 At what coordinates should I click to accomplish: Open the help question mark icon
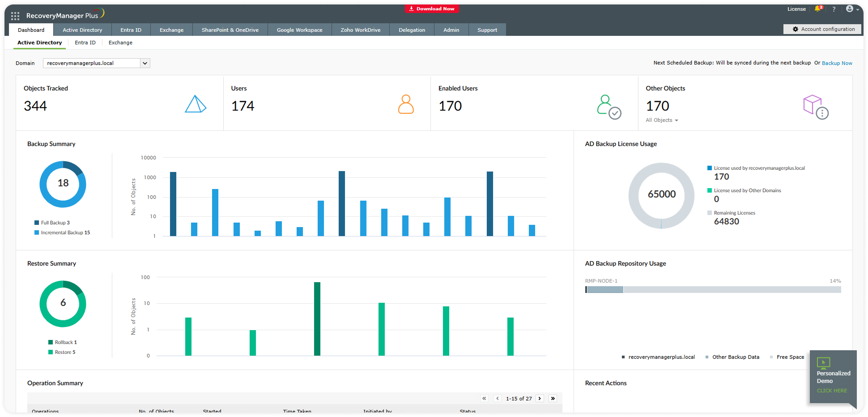point(834,9)
